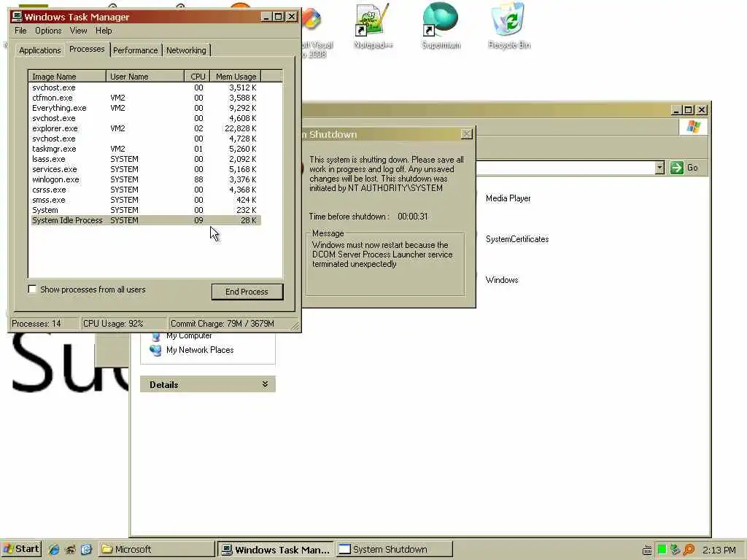
Task: Click the My Network Places icon
Action: 155,350
